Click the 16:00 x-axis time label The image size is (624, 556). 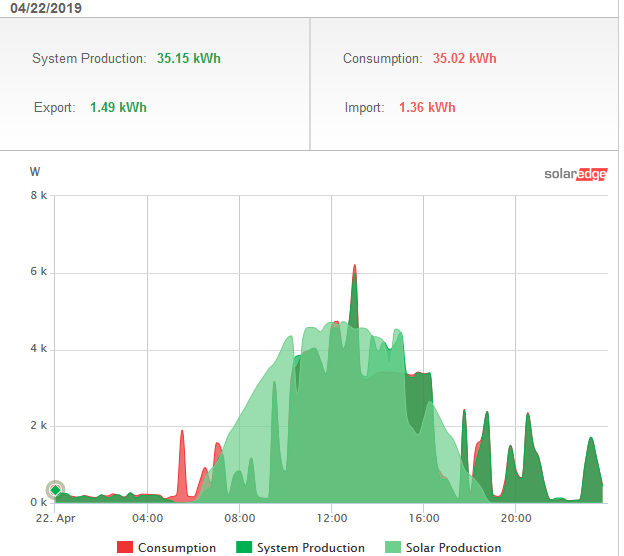[424, 520]
